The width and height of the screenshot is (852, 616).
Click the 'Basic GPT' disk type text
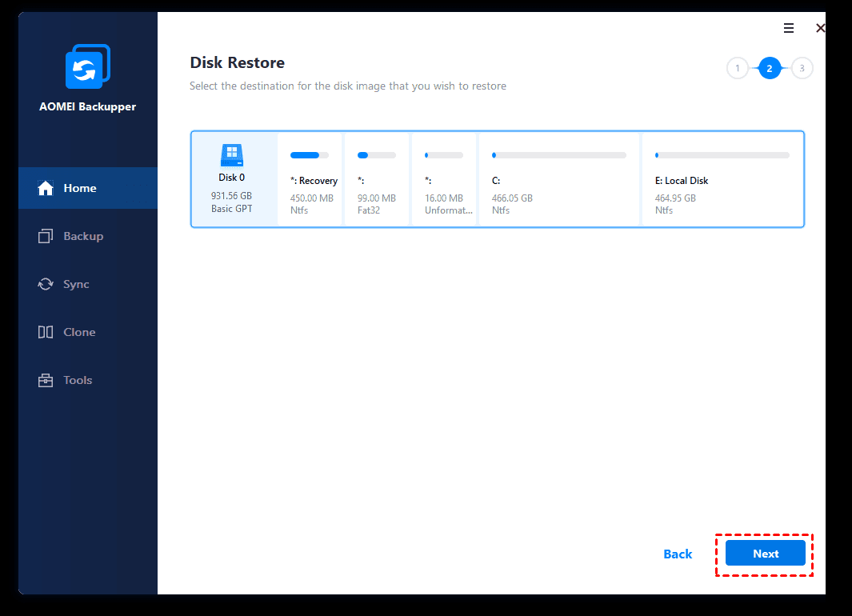click(x=231, y=209)
